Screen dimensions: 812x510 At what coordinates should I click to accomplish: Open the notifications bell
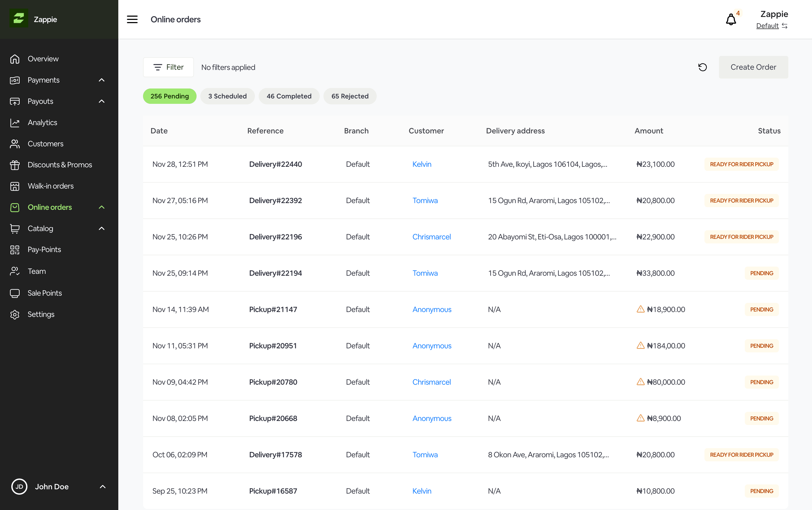click(x=731, y=19)
